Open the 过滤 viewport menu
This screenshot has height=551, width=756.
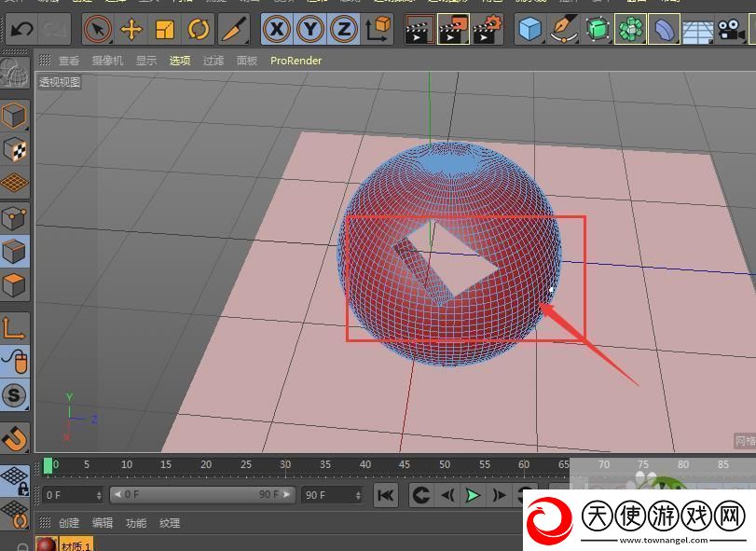pyautogui.click(x=213, y=61)
